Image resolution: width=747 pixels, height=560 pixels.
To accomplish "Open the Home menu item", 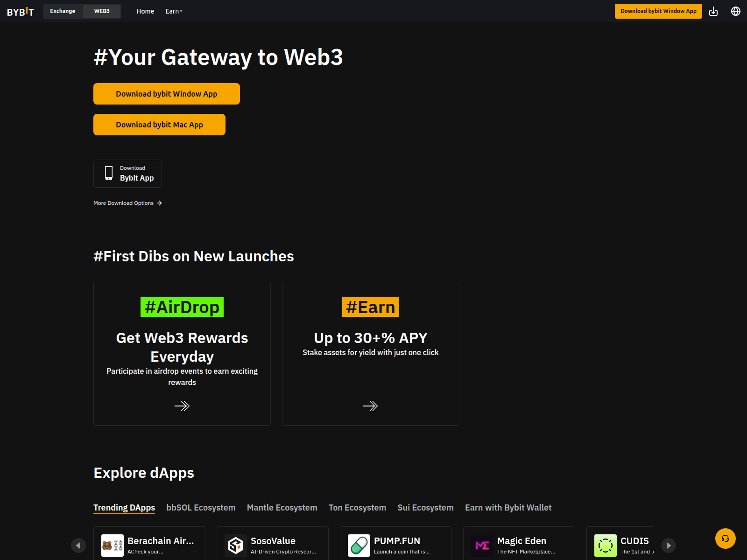I will [x=145, y=11].
